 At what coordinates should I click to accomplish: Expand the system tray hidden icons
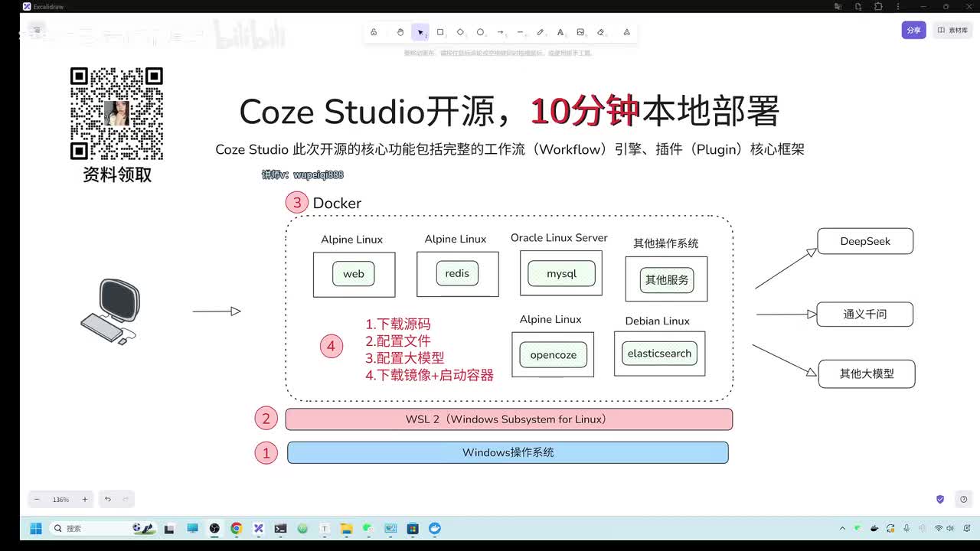[843, 528]
